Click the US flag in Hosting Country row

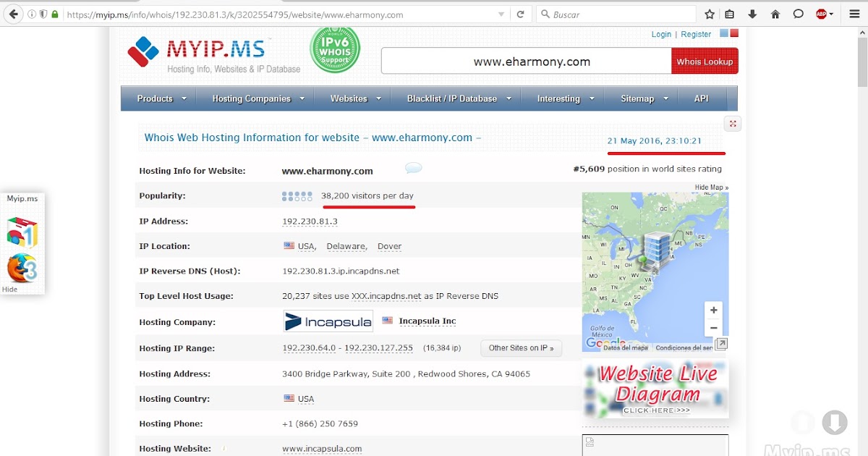click(x=289, y=398)
